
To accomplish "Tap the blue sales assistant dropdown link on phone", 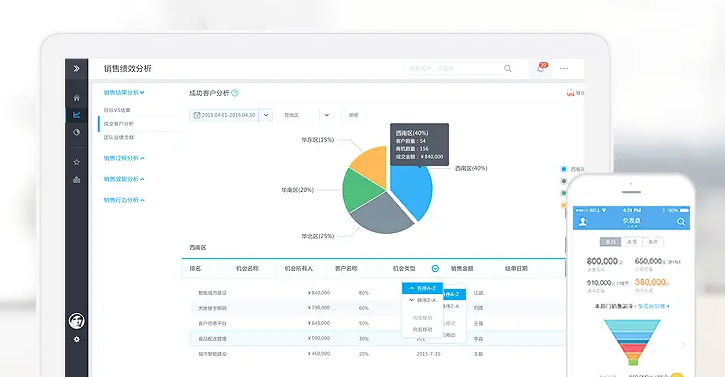I will (654, 306).
